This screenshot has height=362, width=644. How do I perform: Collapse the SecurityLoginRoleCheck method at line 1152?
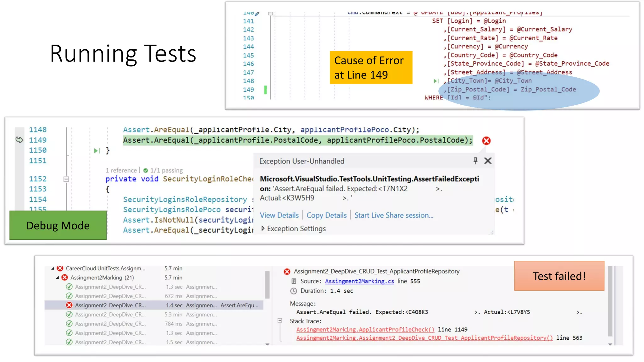point(66,179)
